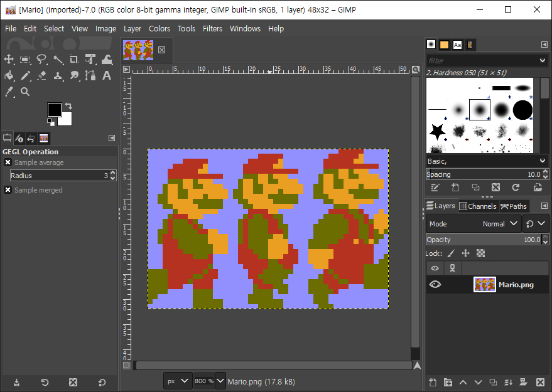This screenshot has height=392, width=552.
Task: Toggle Quick Mask at canvas bottom-left
Action: (x=126, y=366)
